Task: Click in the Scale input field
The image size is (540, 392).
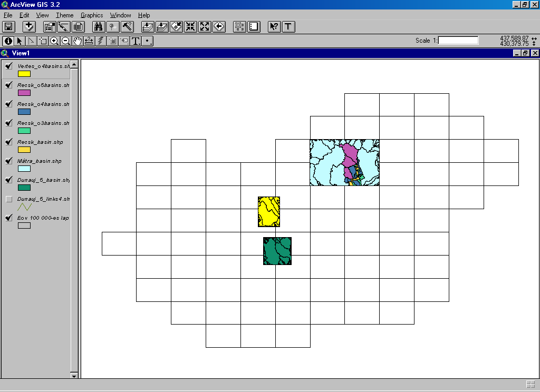Action: click(x=458, y=40)
